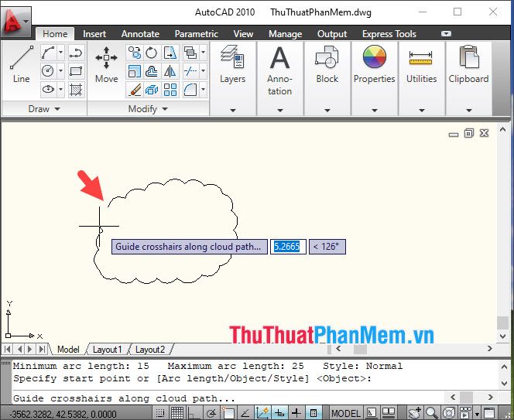514x420 pixels.
Task: Select the Line draw tool
Action: (22, 64)
